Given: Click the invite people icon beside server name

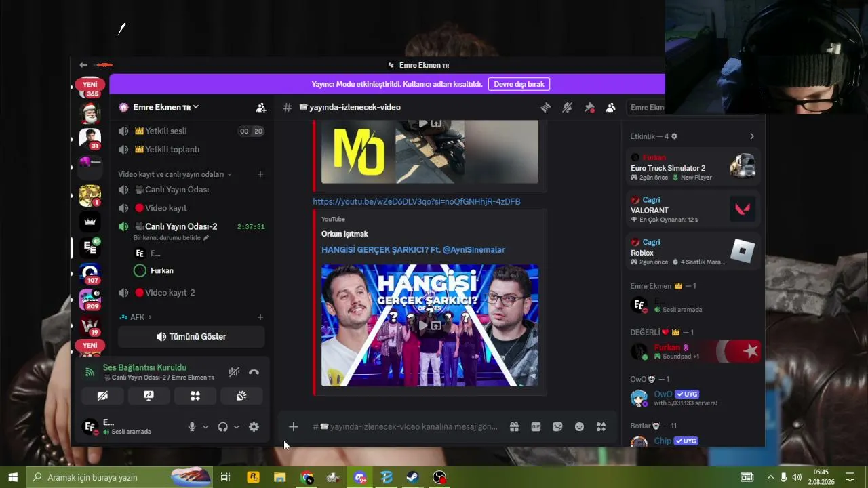Looking at the screenshot, I should pos(261,107).
